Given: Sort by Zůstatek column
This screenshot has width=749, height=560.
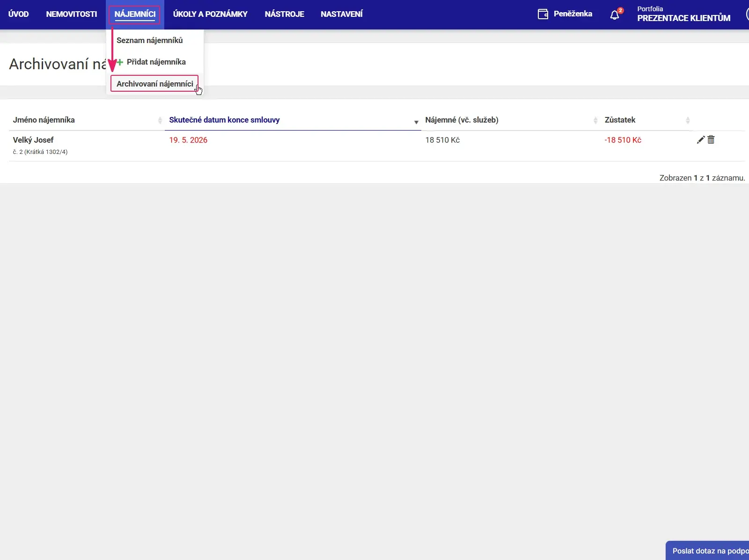Looking at the screenshot, I should [x=646, y=120].
